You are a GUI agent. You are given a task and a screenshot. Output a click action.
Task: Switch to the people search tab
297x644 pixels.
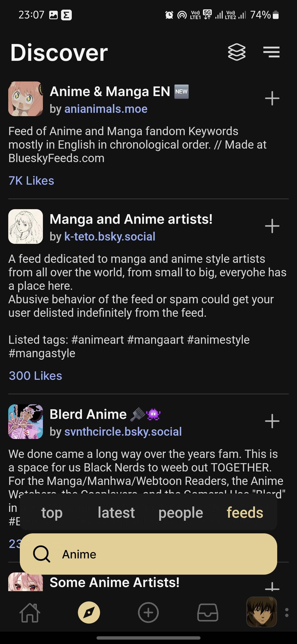181,513
